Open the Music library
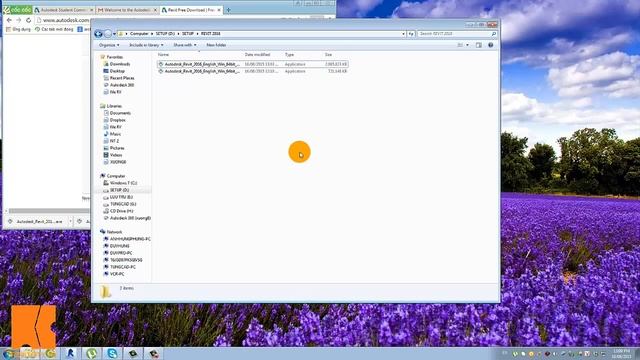 [x=115, y=134]
